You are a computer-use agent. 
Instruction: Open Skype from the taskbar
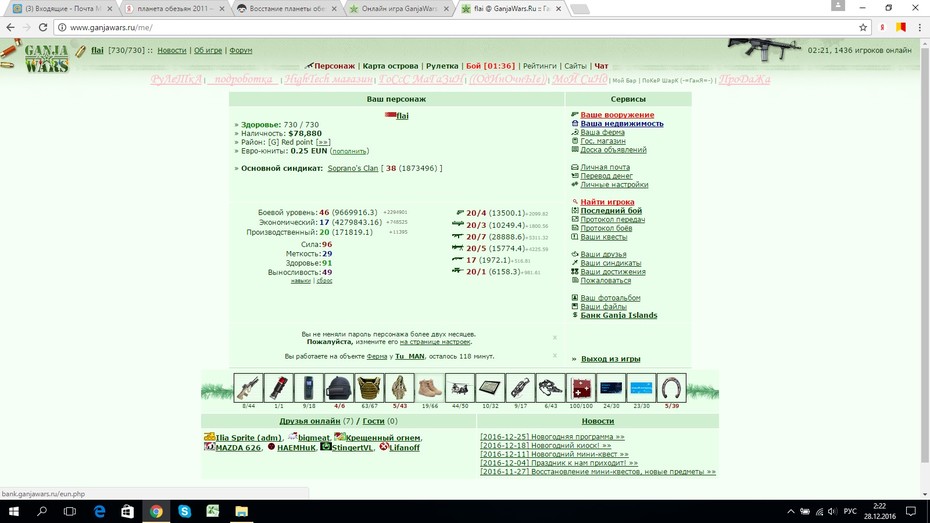click(x=184, y=511)
